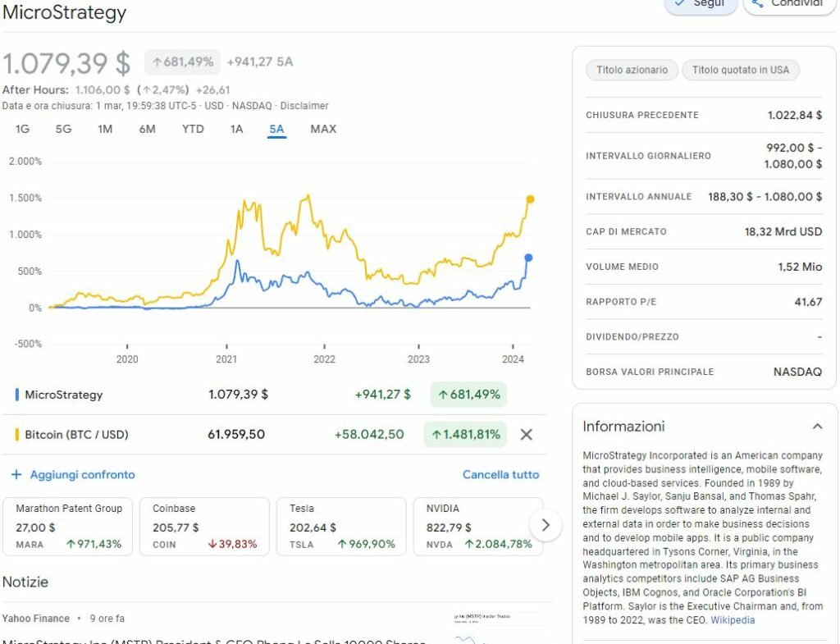Select the 1G time range tab
840x644 pixels.
point(22,129)
